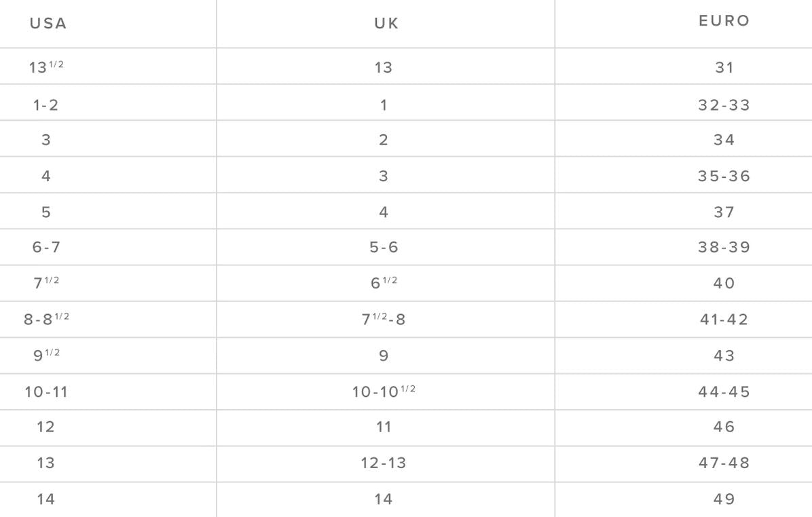Click the UK column header

(x=384, y=24)
